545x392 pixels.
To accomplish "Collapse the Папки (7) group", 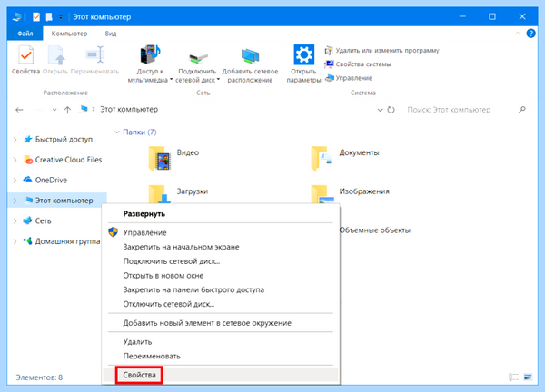I will click(x=117, y=132).
